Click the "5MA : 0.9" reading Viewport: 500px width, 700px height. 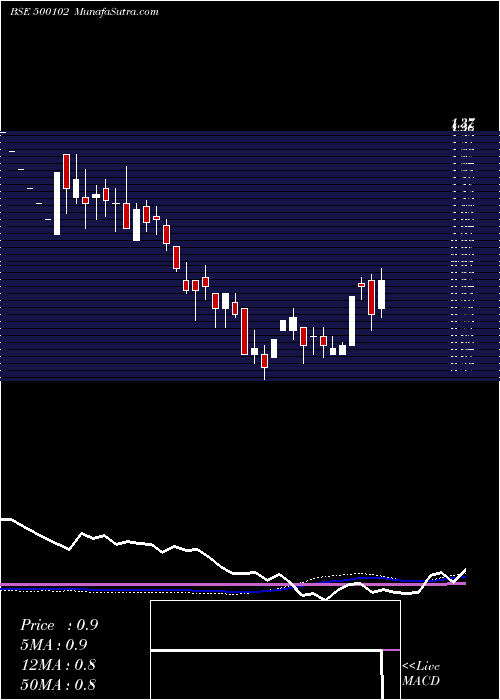pyautogui.click(x=54, y=645)
